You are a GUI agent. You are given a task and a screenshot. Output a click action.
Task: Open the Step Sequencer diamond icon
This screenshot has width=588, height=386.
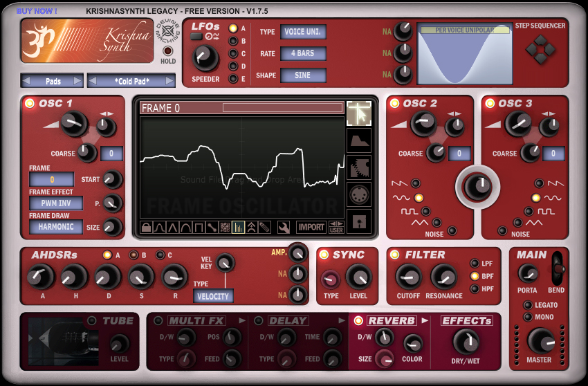point(540,49)
